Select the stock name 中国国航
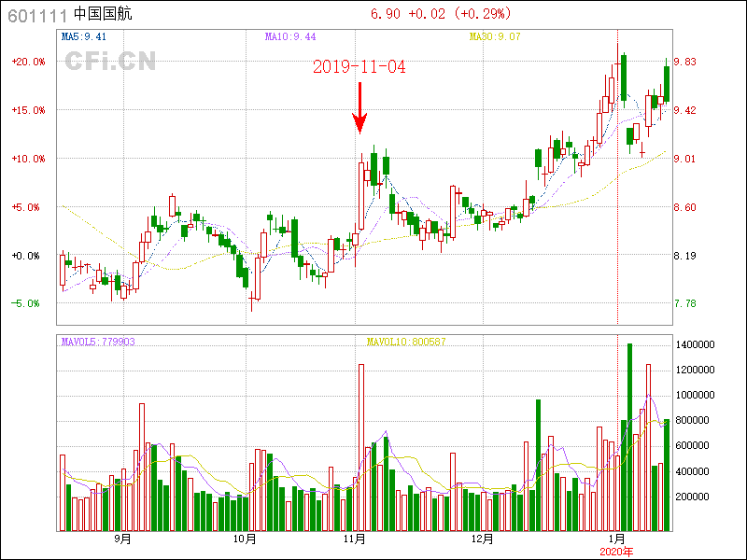Screen dimensions: 747x560 tap(103, 14)
